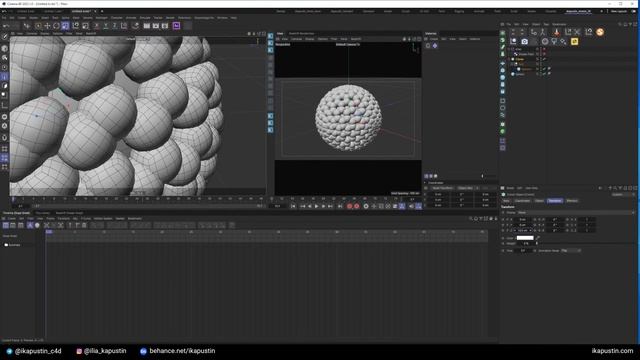
Task: Select the Move tool
Action: click(47, 26)
